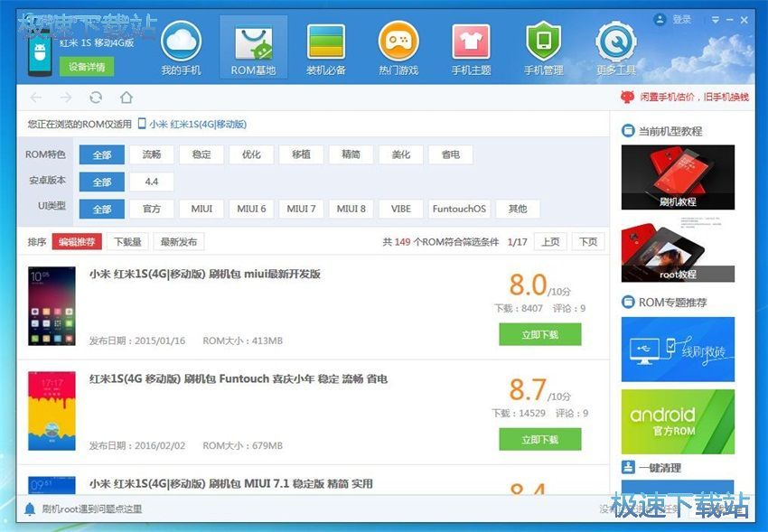Click thumbnail of miui最新开发版 ROM

point(52,306)
